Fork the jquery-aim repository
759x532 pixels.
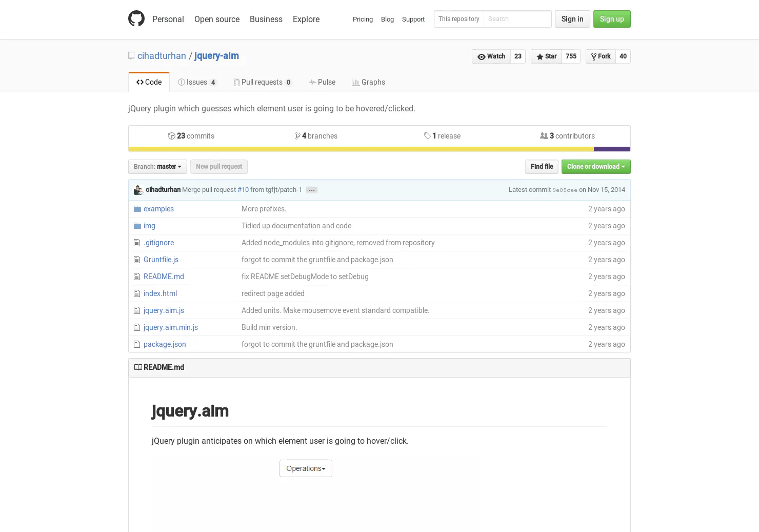[601, 56]
